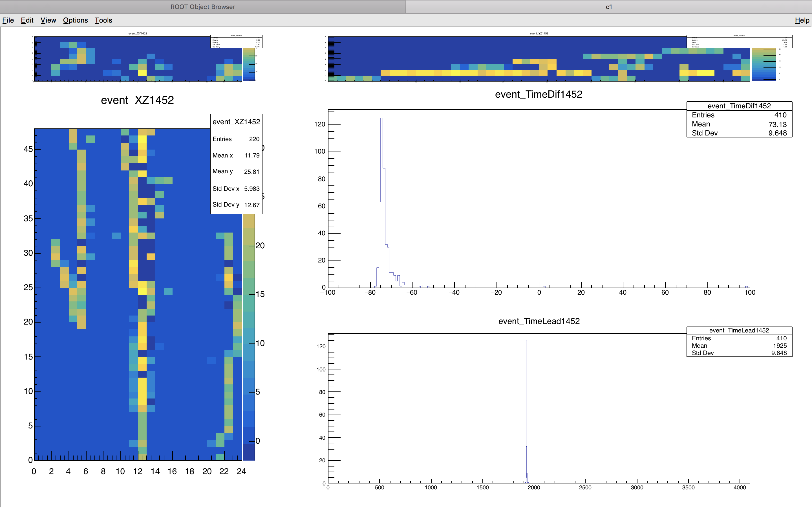
Task: Click the TimeDif y-axis label 120
Action: [x=319, y=124]
